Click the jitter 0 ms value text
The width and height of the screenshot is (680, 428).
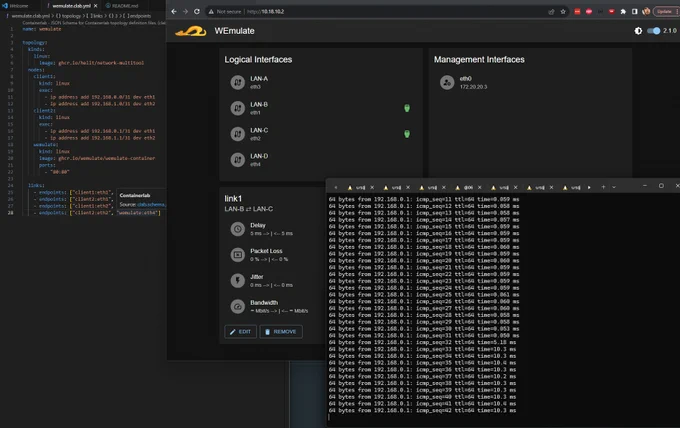271,285
